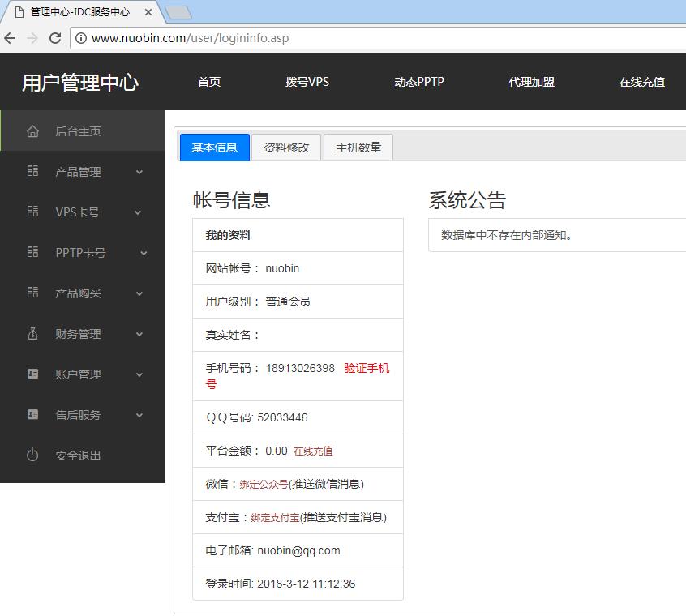Click the power icon beside 安全退出

point(32,456)
